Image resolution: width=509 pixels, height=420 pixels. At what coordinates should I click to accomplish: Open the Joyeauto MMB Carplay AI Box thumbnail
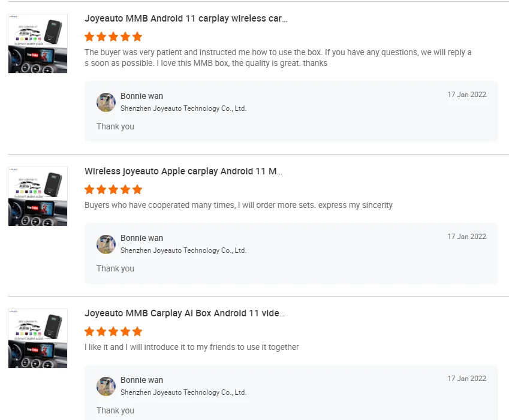tap(38, 338)
